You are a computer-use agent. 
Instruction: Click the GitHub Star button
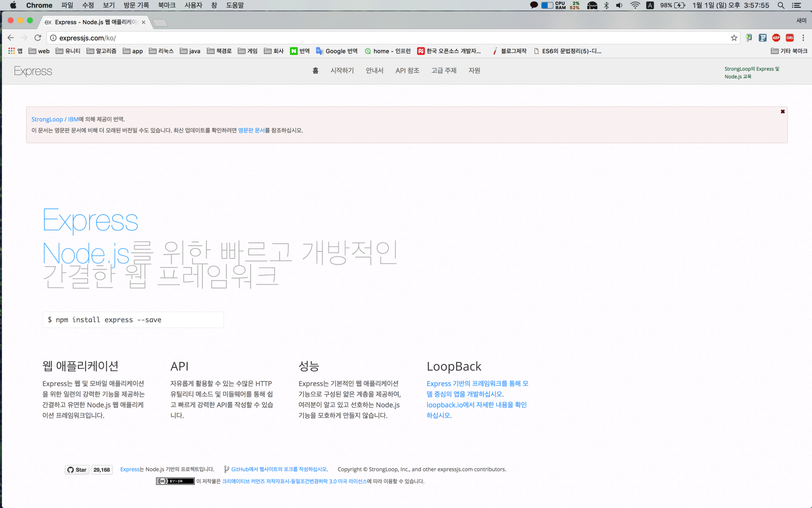click(77, 470)
